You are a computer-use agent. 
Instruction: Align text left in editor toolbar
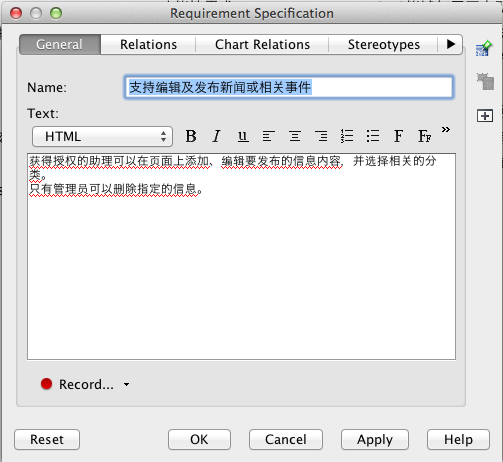[x=269, y=136]
